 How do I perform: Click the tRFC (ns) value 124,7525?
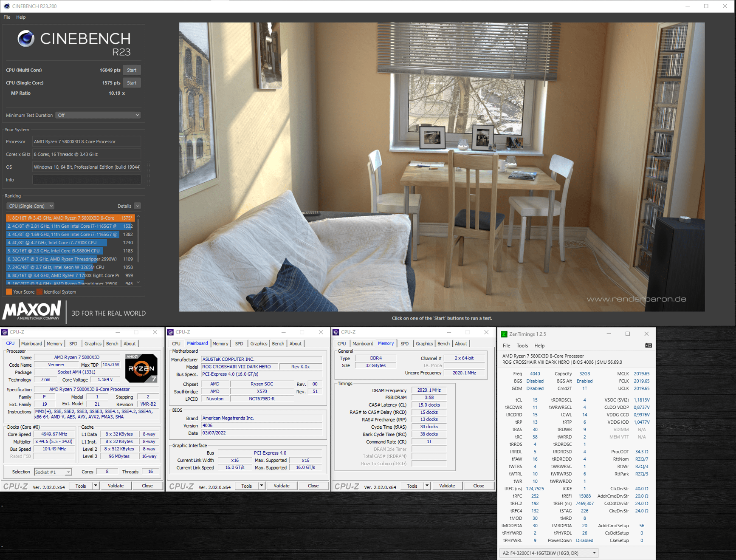(x=535, y=489)
